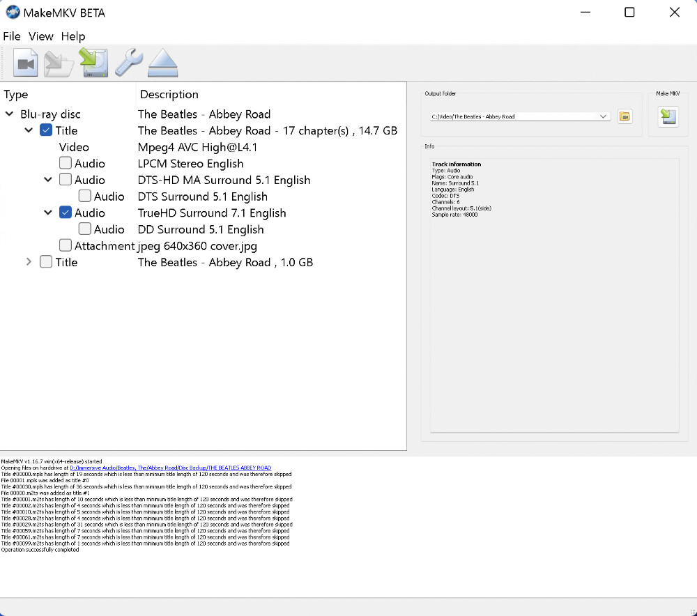This screenshot has height=616, width=697.
Task: Click 'Codec: DTS' info line
Action: click(x=445, y=196)
